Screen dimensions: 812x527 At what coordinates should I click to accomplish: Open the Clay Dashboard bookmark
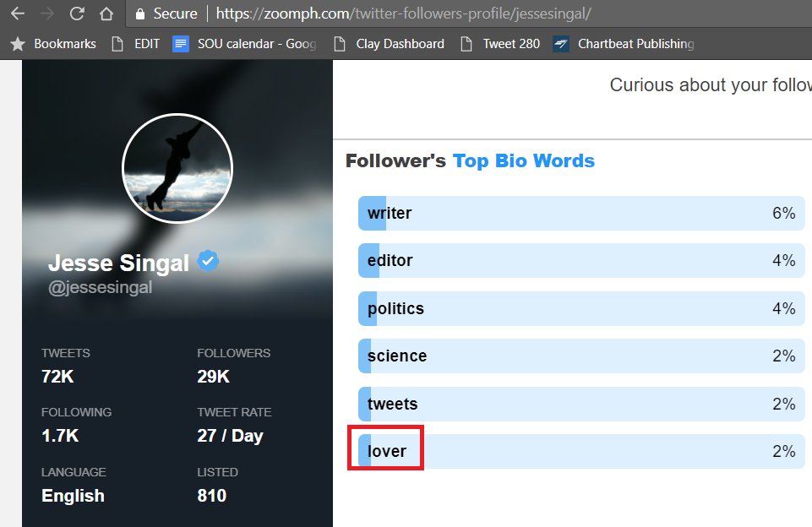389,44
